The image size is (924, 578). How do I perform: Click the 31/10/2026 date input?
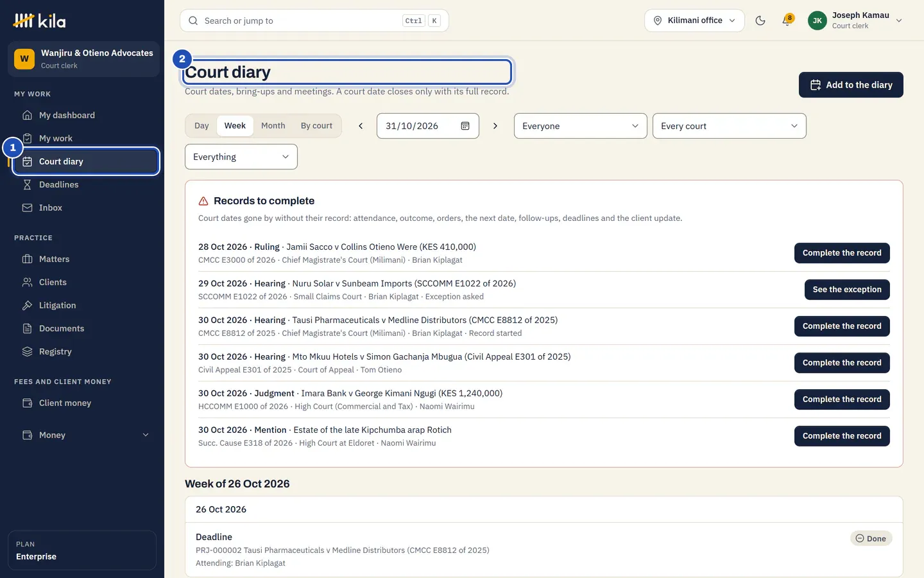coord(428,126)
